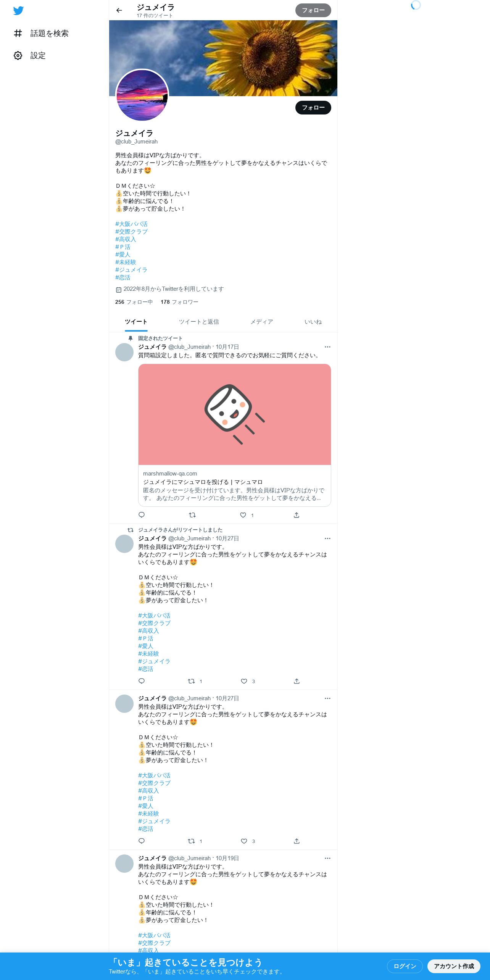The image size is (490, 980).
Task: Switch to メディア tab
Action: pyautogui.click(x=262, y=322)
